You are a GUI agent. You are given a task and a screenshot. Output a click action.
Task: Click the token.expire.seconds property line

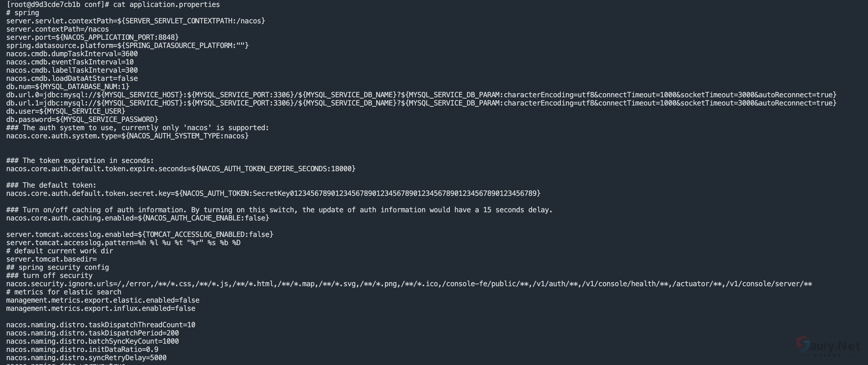[181, 169]
